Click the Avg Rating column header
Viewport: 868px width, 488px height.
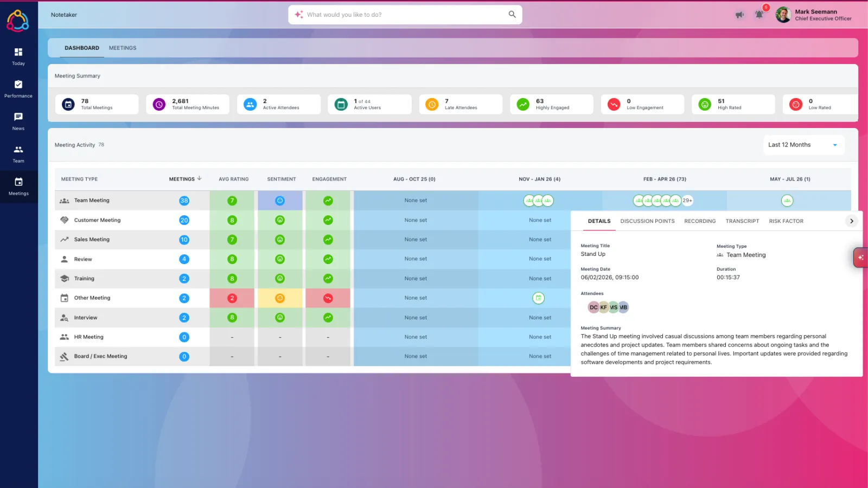(x=234, y=179)
